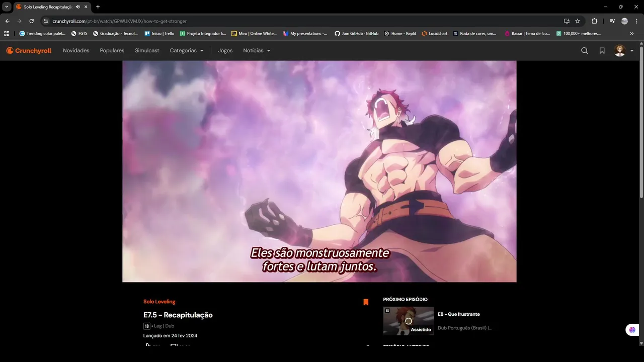The image size is (644, 362).
Task: Click the address bar URL
Action: pos(119,21)
